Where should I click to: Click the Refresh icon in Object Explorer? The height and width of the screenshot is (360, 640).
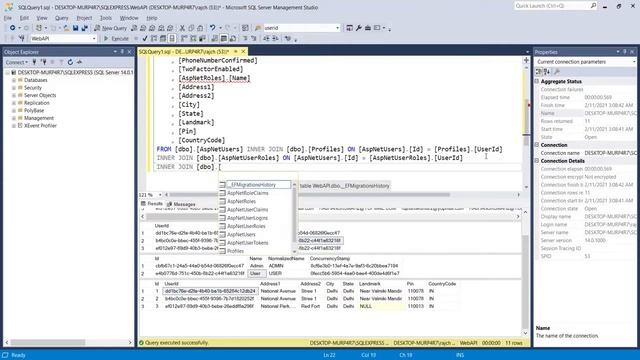(70, 62)
